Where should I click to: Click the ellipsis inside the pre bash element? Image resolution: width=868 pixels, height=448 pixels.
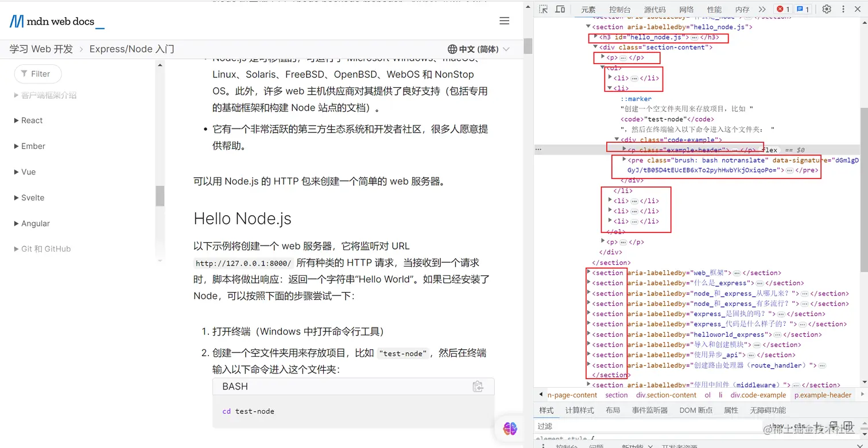[789, 170]
